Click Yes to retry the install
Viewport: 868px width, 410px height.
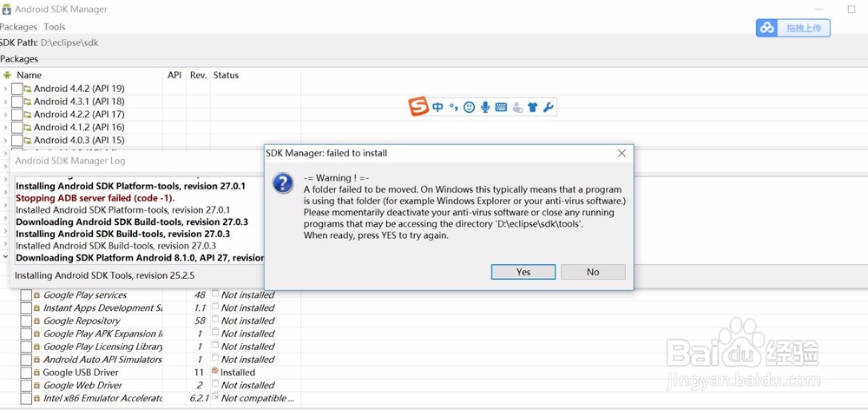[x=523, y=272]
